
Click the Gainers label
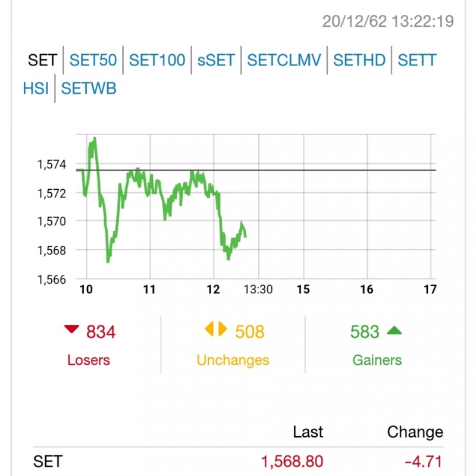click(377, 361)
